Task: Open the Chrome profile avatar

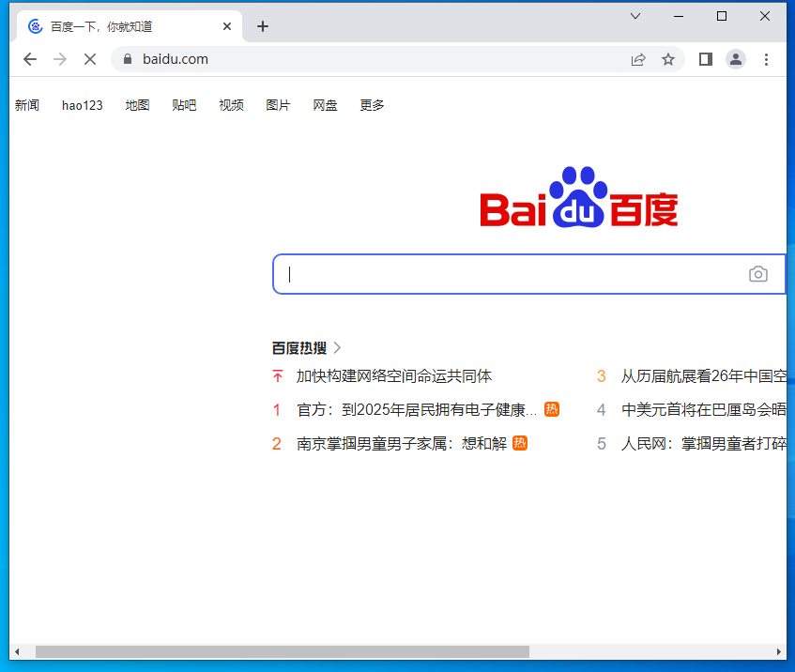Action: [736, 59]
